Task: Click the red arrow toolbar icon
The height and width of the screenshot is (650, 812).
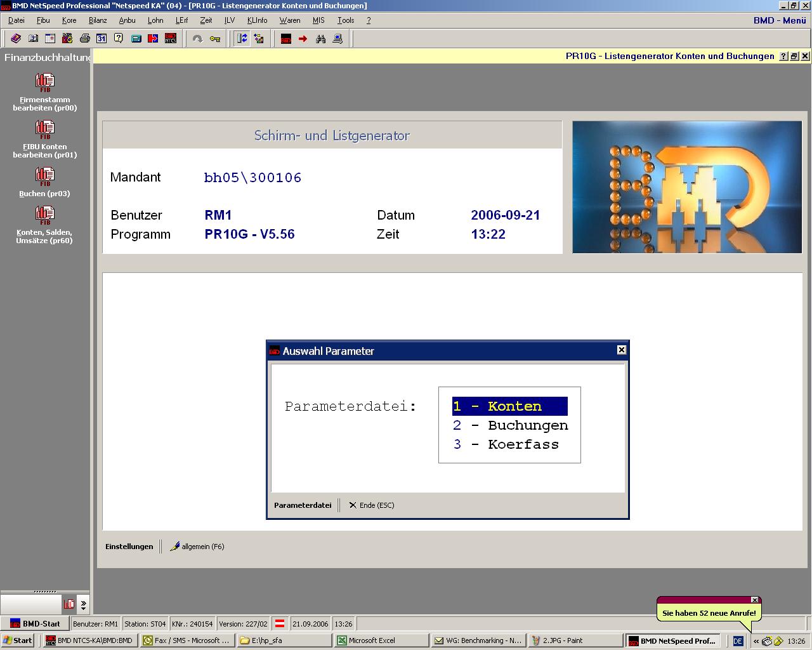Action: pos(303,39)
